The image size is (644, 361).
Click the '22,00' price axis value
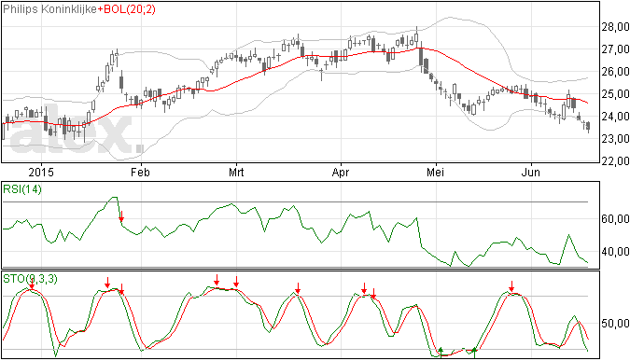coord(615,161)
